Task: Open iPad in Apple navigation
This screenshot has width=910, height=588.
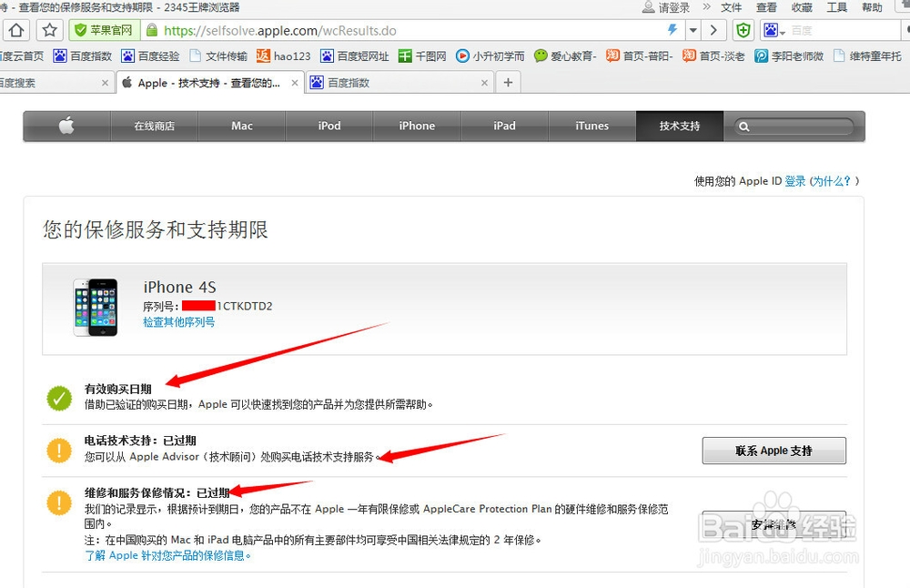Action: point(504,126)
